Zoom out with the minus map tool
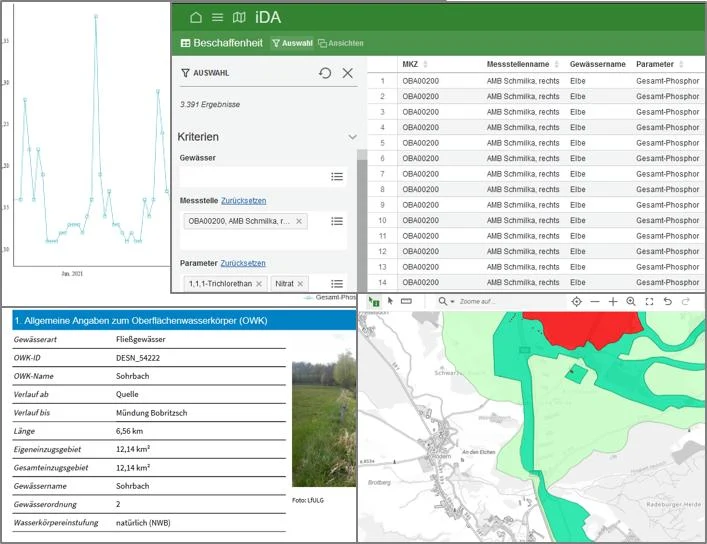Image resolution: width=707 pixels, height=544 pixels. click(x=595, y=302)
